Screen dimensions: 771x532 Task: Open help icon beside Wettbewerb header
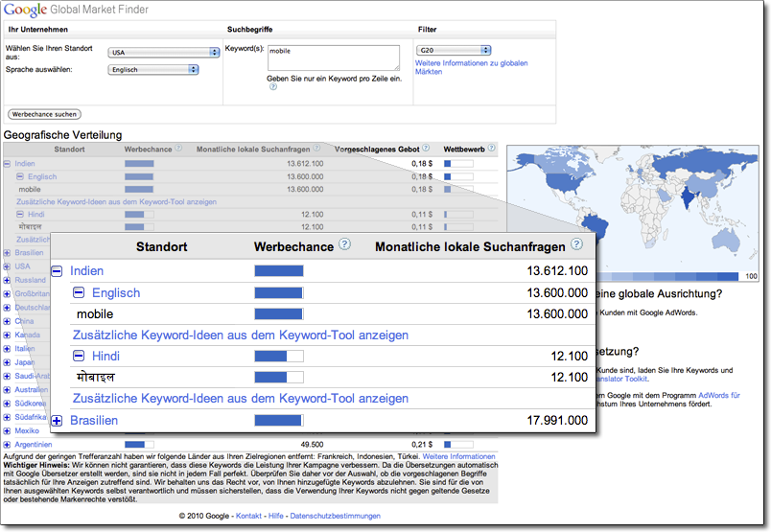pyautogui.click(x=491, y=148)
